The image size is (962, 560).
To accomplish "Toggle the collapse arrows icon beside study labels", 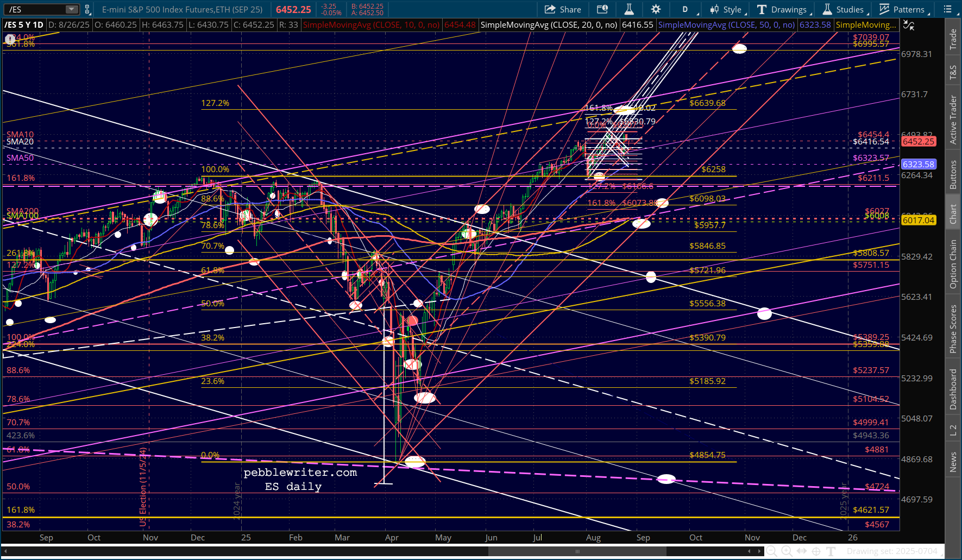I will click(x=908, y=25).
